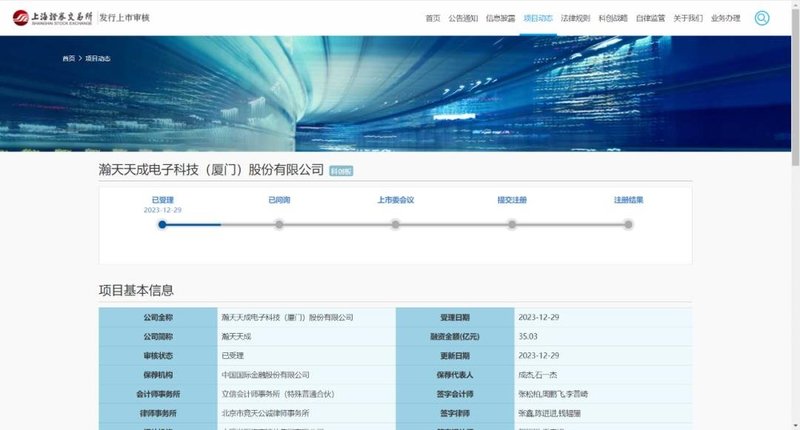800x430 pixels.
Task: Click 已受理 value in 审核状态 row
Action: coord(233,356)
